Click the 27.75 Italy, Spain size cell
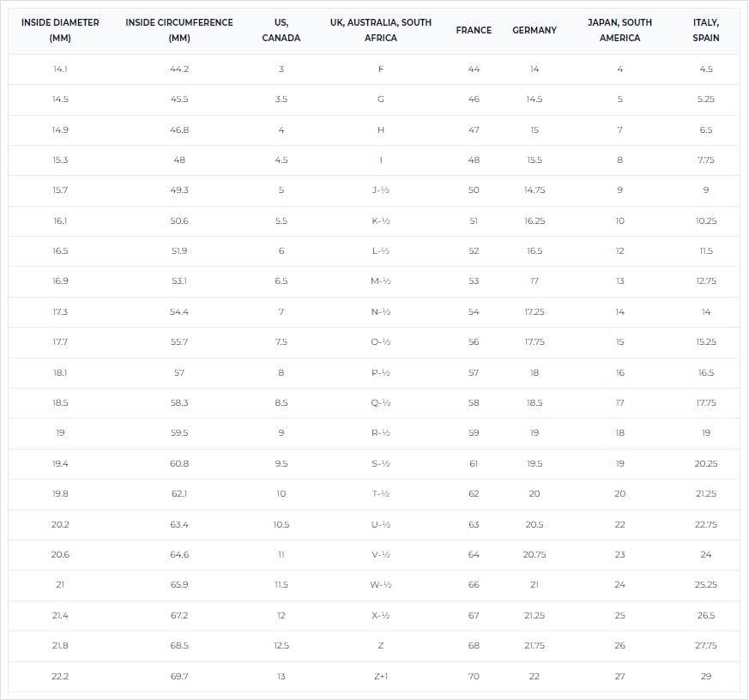This screenshot has height=700, width=749. coord(706,646)
